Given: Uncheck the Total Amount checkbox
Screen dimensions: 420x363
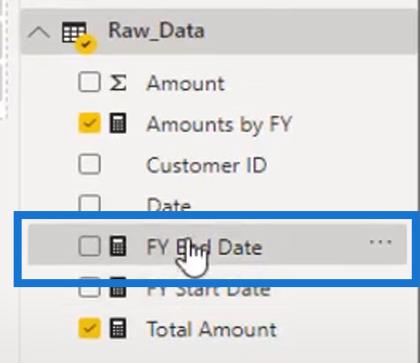Looking at the screenshot, I should click(89, 328).
